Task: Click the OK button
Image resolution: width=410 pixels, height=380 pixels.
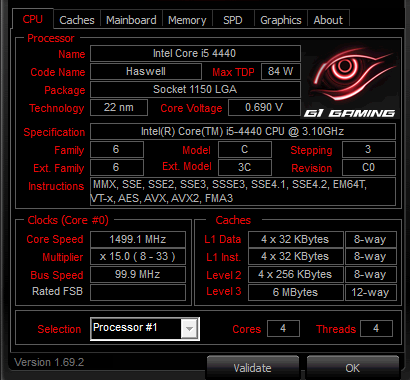Action: pyautogui.click(x=353, y=368)
